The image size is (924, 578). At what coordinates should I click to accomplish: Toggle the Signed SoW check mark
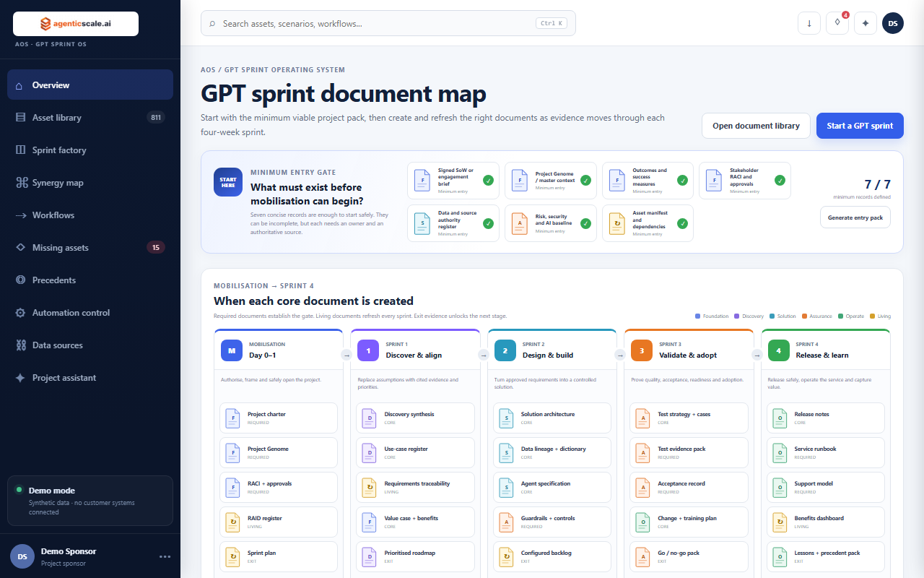pos(489,181)
